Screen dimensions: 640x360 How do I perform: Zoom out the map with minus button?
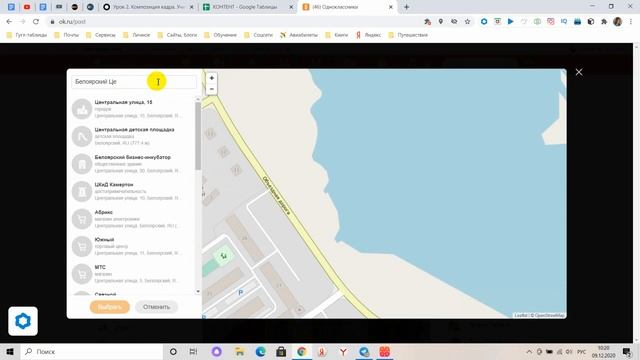click(x=211, y=89)
